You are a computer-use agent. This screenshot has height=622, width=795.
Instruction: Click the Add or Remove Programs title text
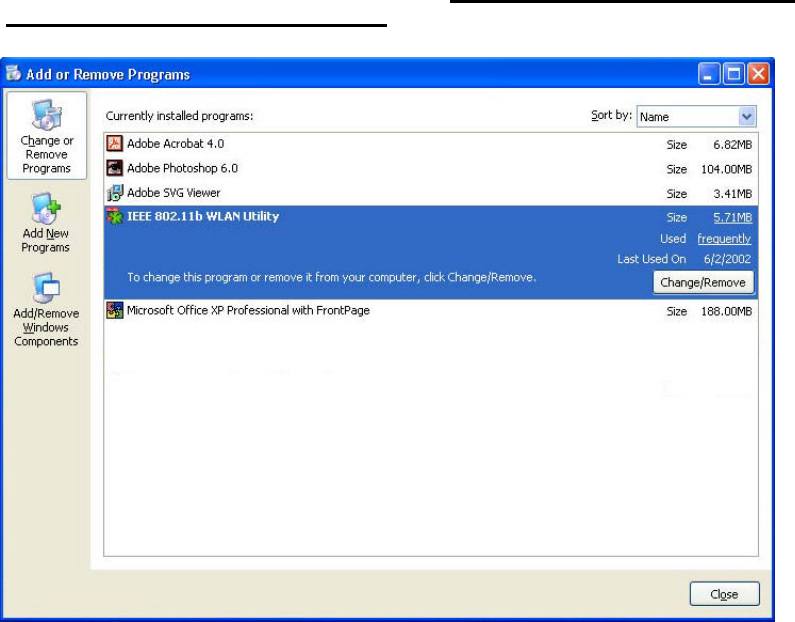click(107, 75)
